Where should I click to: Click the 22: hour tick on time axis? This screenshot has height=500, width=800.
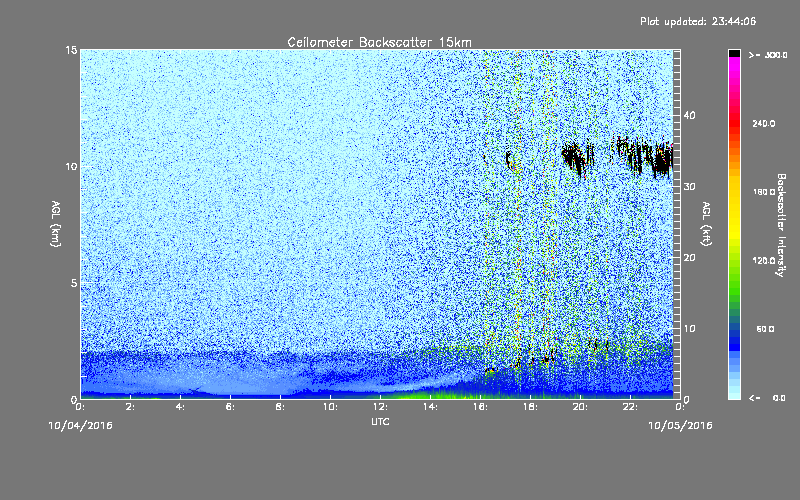(630, 407)
